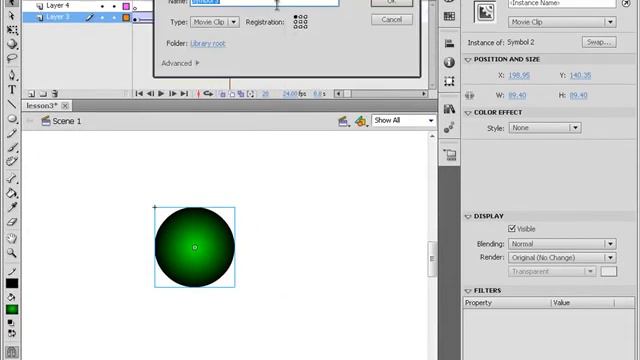Select the Oval shape tool

coord(12,118)
